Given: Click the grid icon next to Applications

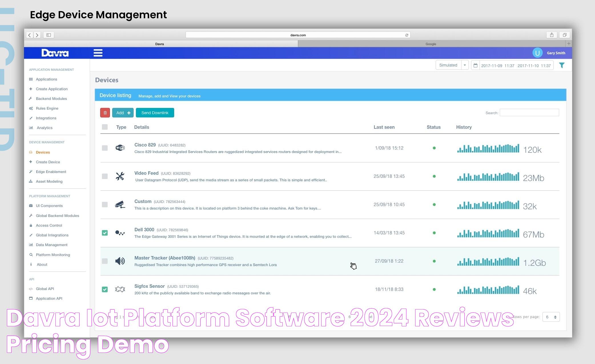Looking at the screenshot, I should (31, 79).
